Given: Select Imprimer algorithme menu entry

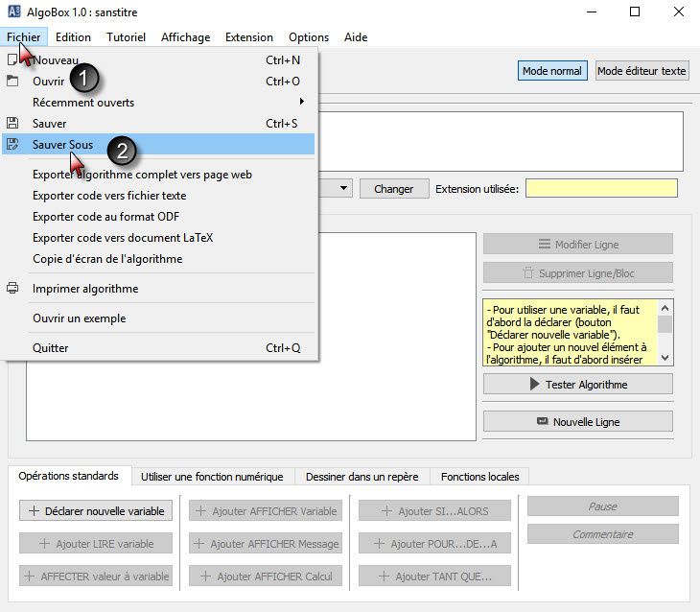Looking at the screenshot, I should [x=158, y=289].
